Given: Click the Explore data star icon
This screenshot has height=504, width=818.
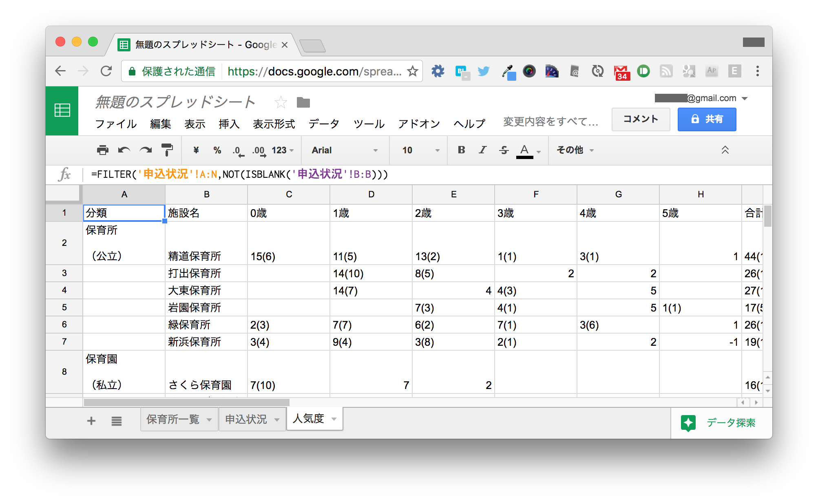Looking at the screenshot, I should tap(688, 423).
